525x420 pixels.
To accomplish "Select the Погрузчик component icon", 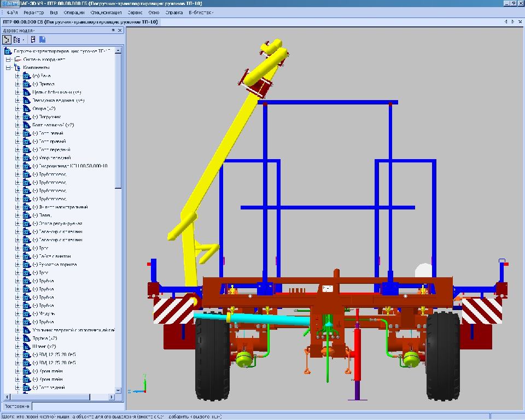I will click(26, 117).
